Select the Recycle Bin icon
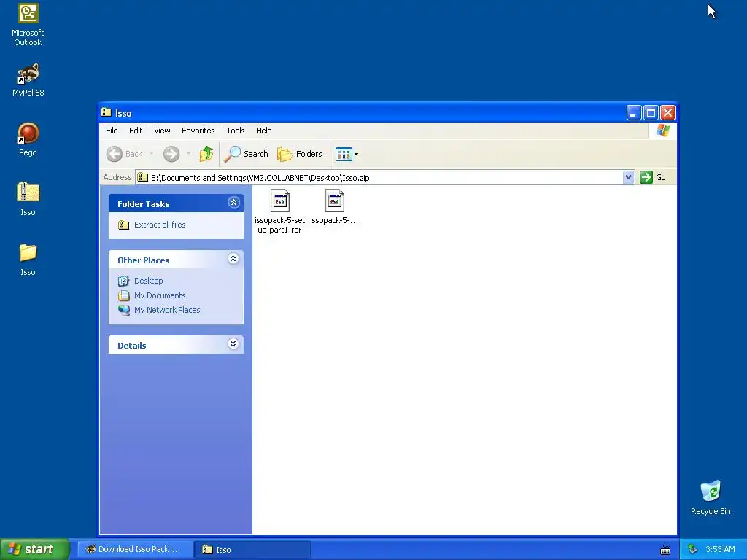Image resolution: width=747 pixels, height=560 pixels. (x=711, y=497)
